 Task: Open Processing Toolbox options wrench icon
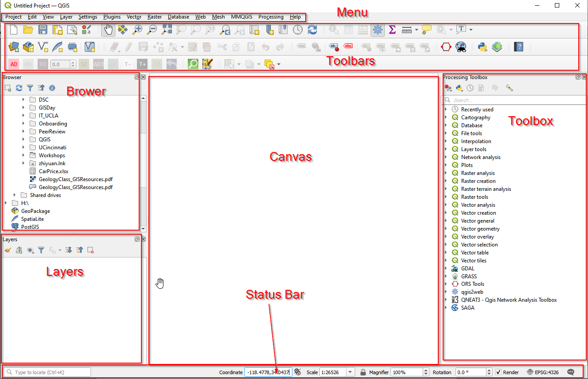pos(509,88)
